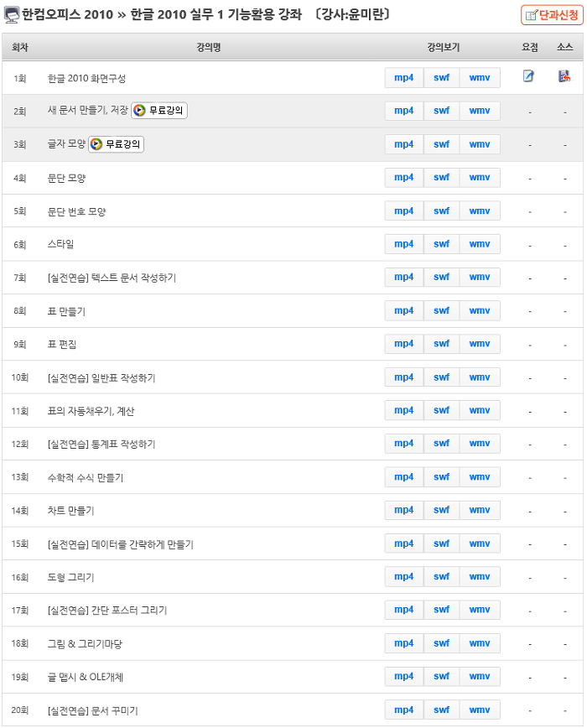Image resolution: width=587 pixels, height=728 pixels.
Task: Select lesson title 차트 만들기
Action: click(x=70, y=511)
